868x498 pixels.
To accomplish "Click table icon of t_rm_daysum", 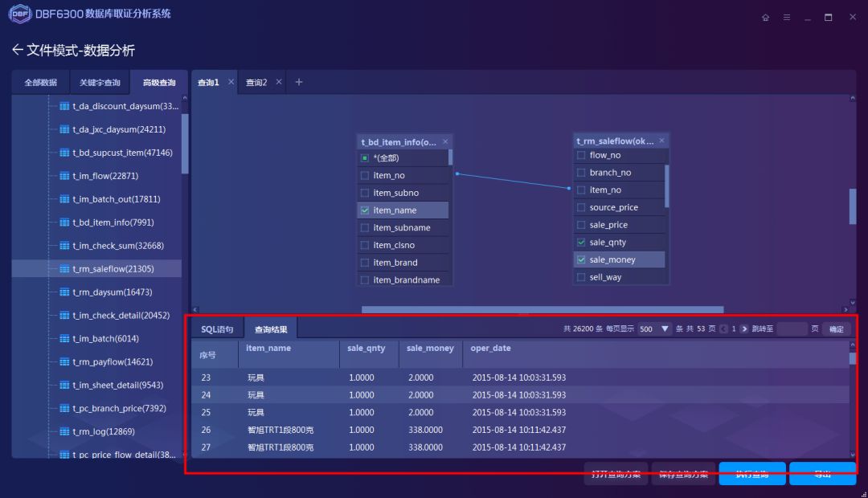I will tap(65, 292).
